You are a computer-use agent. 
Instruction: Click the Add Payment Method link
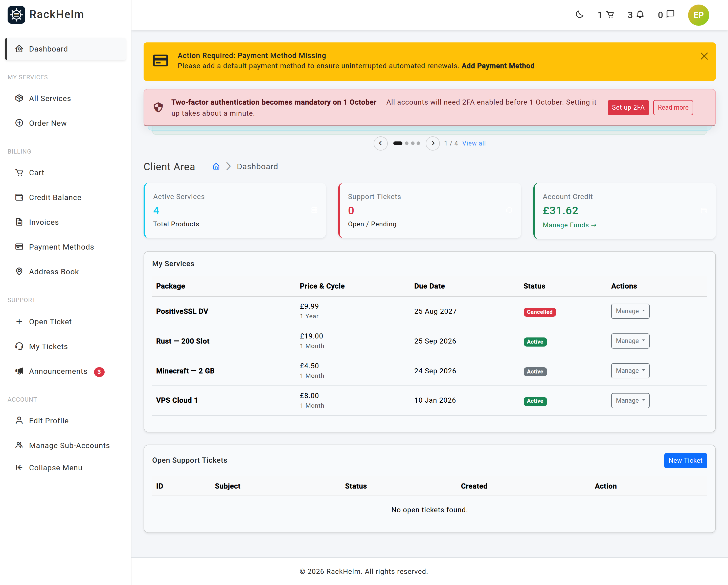(x=498, y=66)
